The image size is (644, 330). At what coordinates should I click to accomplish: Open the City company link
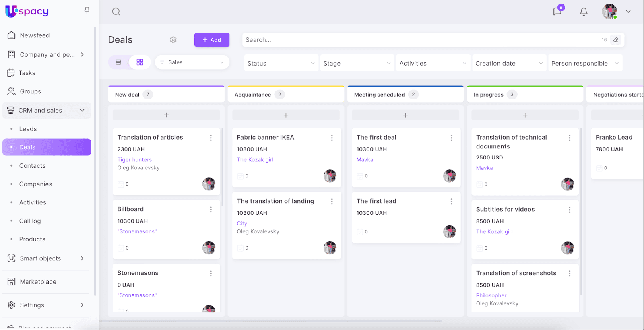[242, 223]
